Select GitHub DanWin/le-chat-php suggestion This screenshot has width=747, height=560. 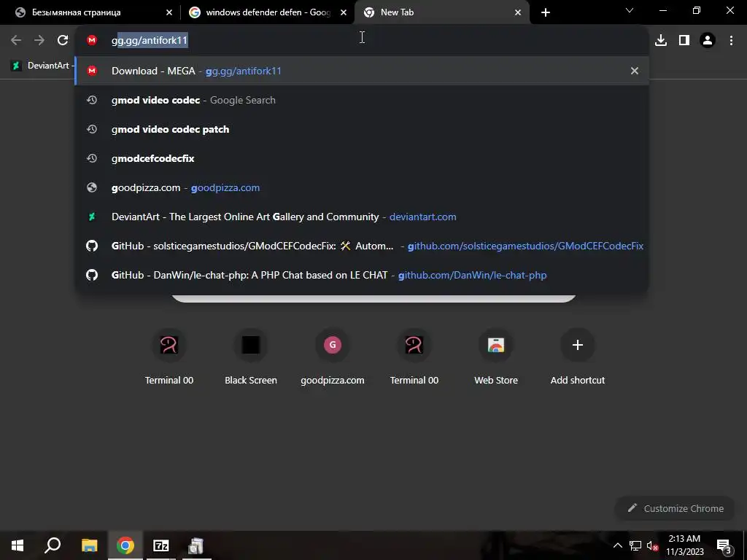(362, 275)
